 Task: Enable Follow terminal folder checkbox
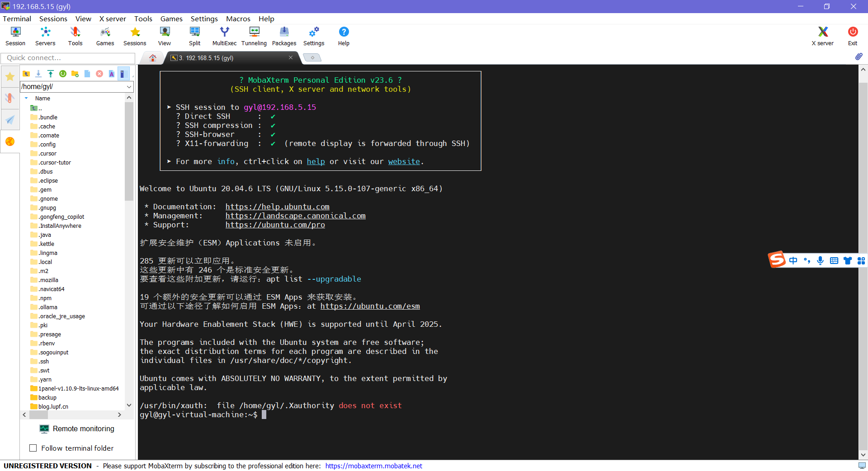(x=33, y=448)
